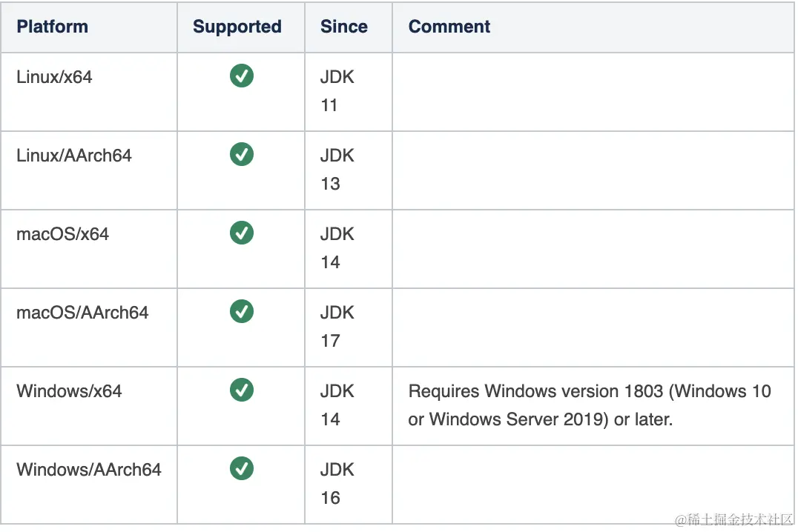Click the Windows version 1803 requirement comment

point(589,405)
